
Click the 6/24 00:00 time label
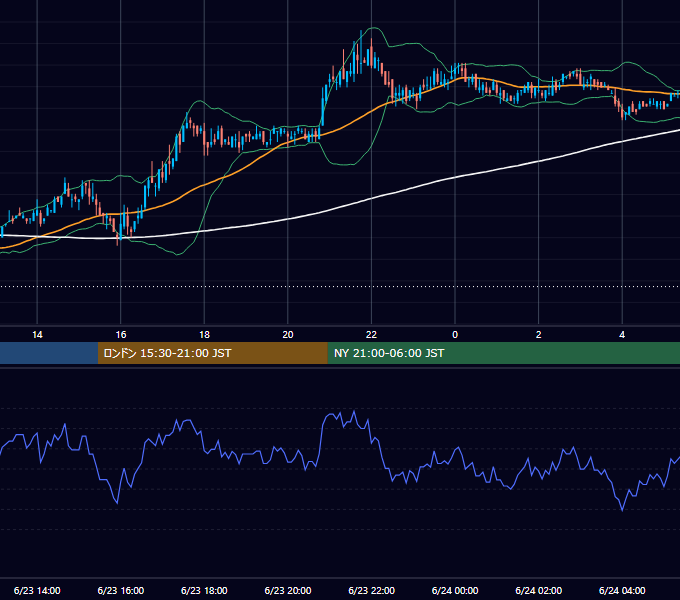coord(455,590)
